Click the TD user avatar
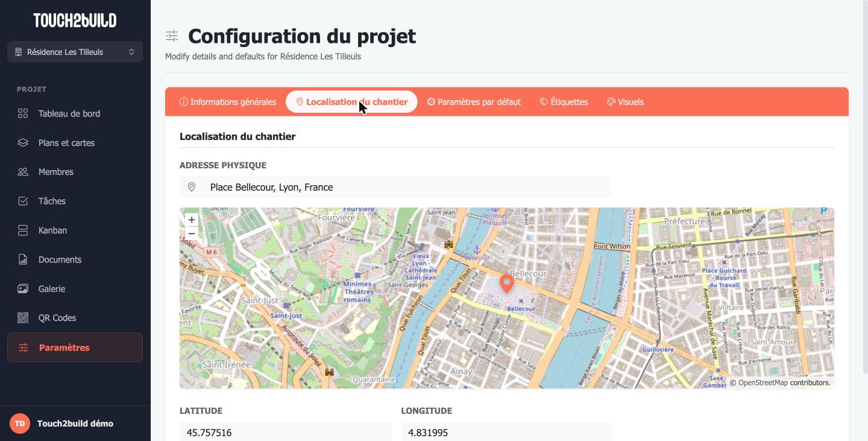 (x=20, y=424)
